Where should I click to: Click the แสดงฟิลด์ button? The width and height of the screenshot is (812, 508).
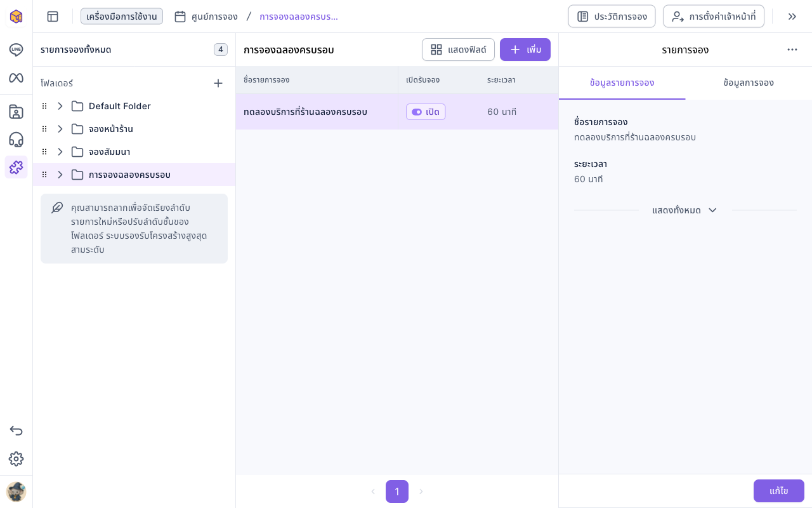point(458,50)
